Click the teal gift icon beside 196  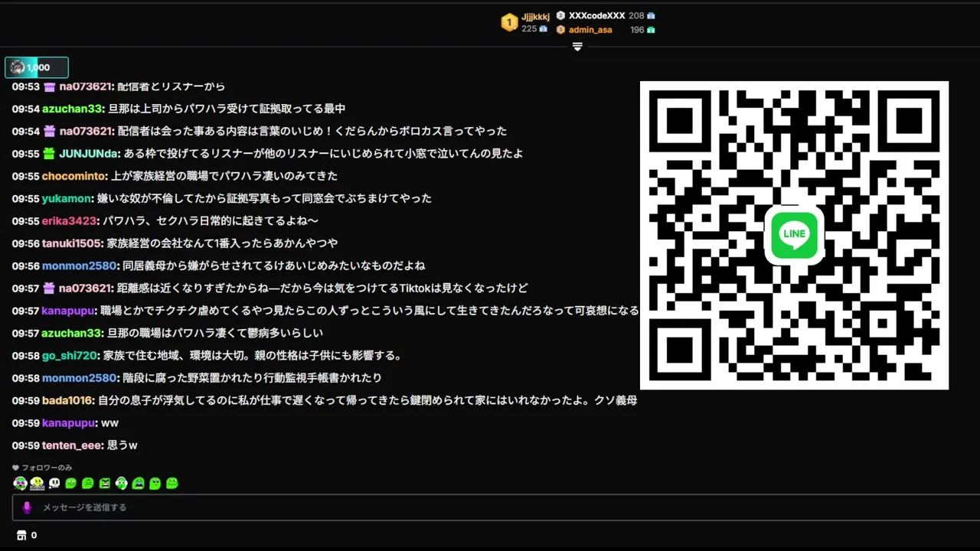(651, 30)
